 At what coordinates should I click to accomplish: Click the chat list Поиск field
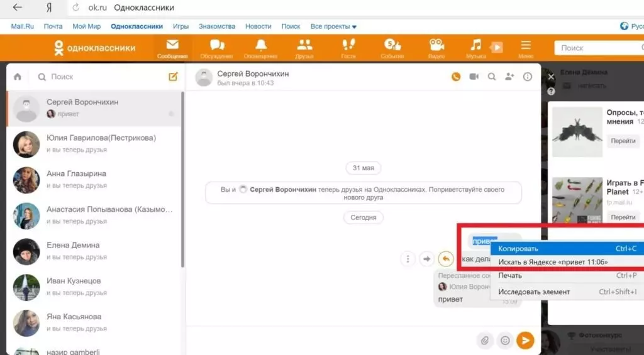[99, 77]
